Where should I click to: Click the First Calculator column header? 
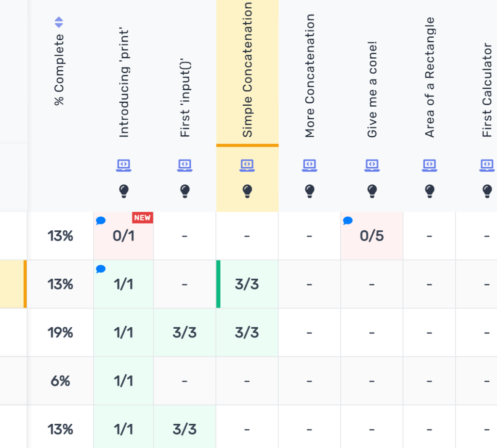pos(487,91)
